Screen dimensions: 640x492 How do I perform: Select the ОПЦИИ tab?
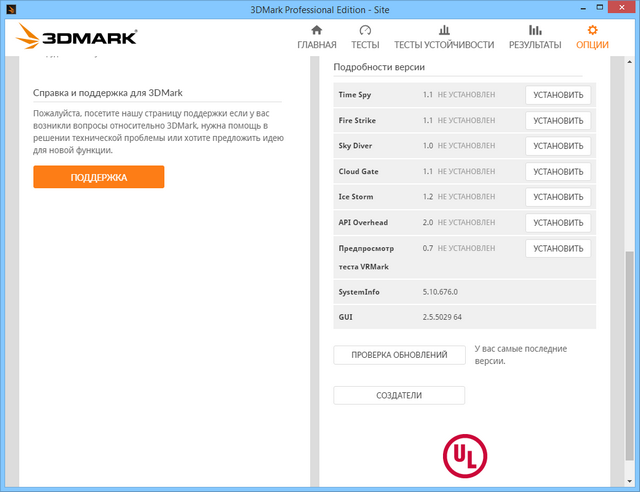pyautogui.click(x=592, y=37)
